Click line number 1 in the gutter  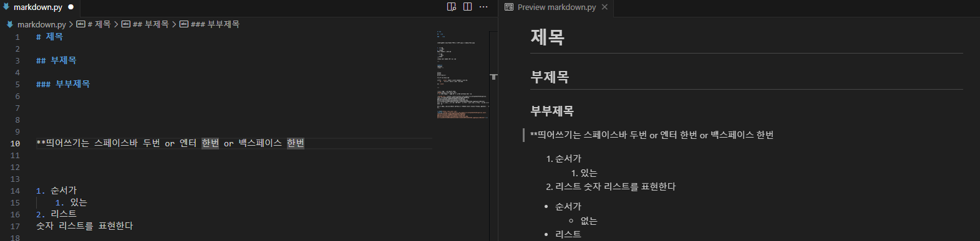pyautogui.click(x=17, y=37)
